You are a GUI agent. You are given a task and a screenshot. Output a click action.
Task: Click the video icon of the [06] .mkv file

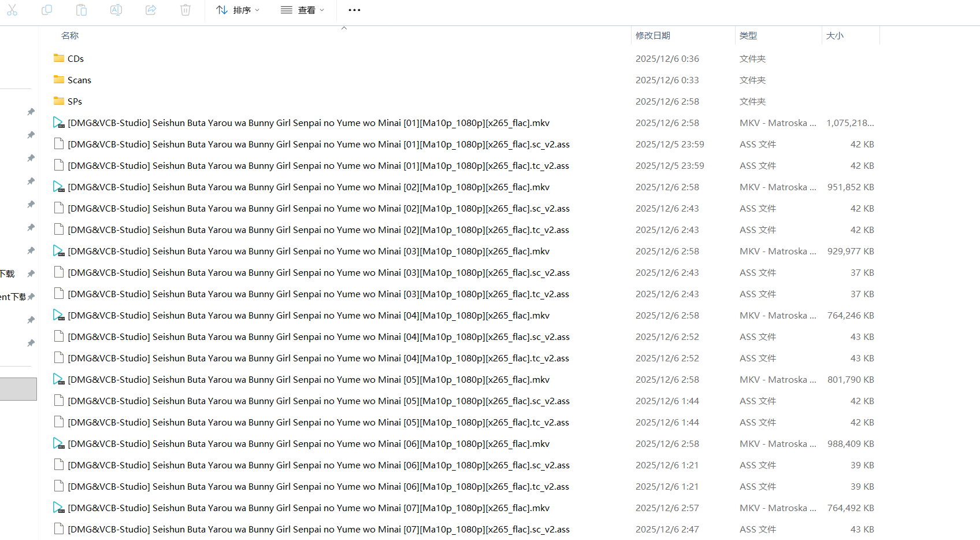59,443
